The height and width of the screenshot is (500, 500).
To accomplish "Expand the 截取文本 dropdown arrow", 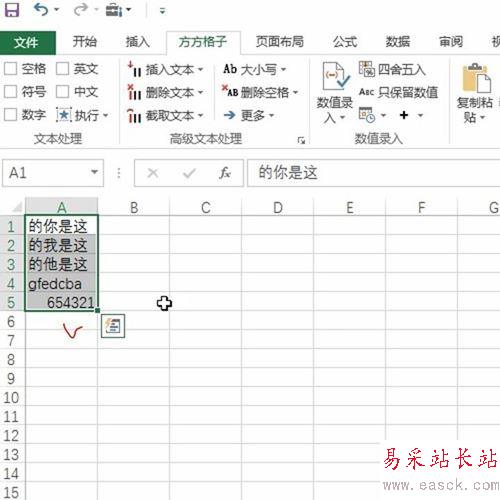I will 200,115.
